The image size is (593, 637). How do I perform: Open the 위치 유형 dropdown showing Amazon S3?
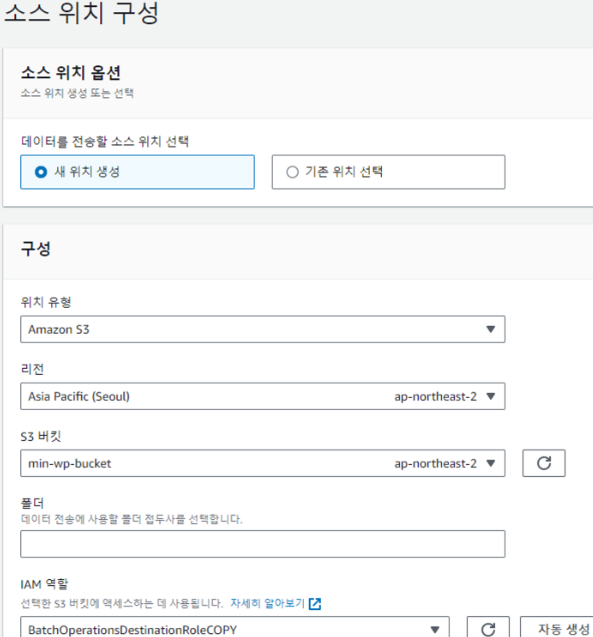pos(263,329)
